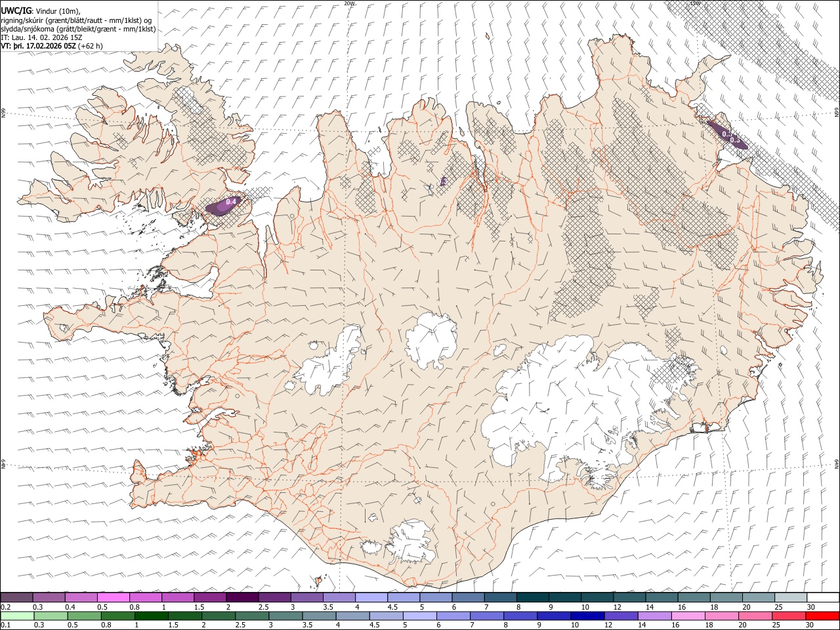Click the dark teal swatch labeled 8 in upper legend
Screen dimensions: 840x630
(533, 598)
